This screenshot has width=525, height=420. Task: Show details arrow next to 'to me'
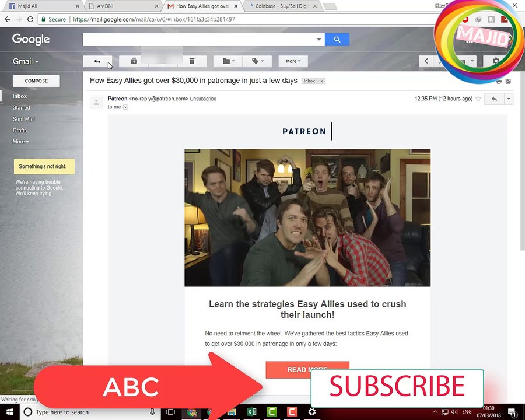coord(125,107)
